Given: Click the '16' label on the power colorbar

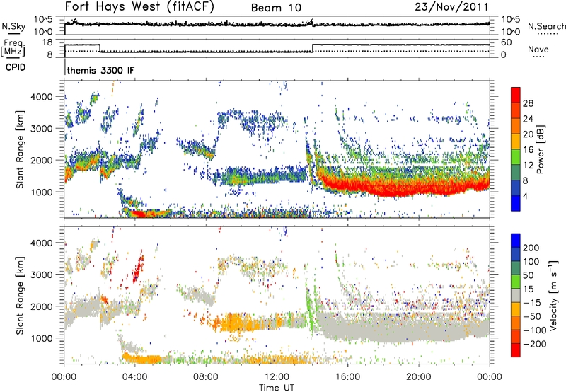Looking at the screenshot, I should coord(528,150).
